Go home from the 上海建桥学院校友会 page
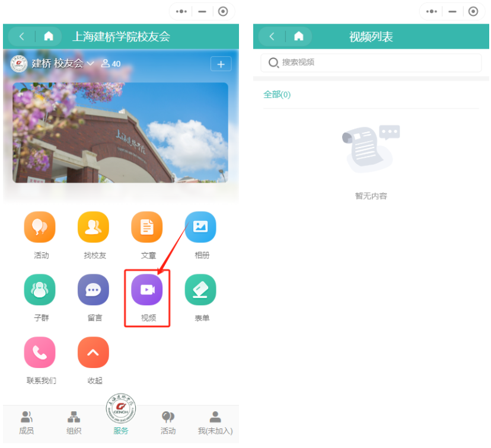The width and height of the screenshot is (491, 448). [x=49, y=37]
